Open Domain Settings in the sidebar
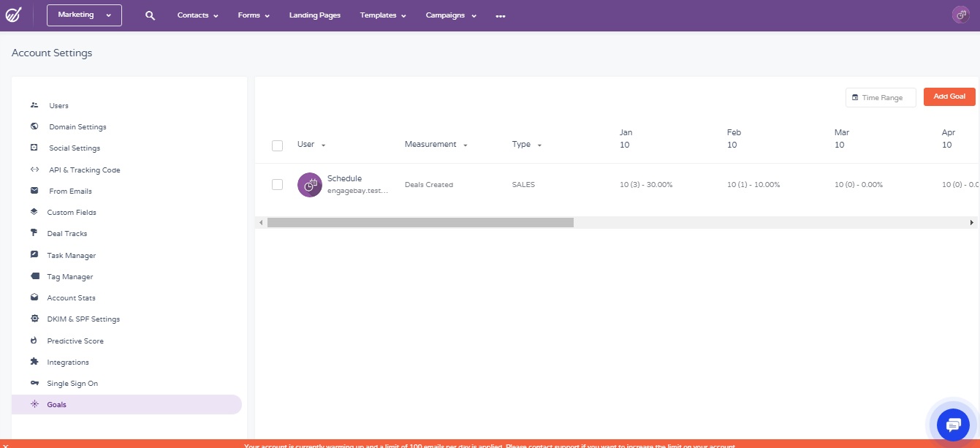The width and height of the screenshot is (980, 448). (x=77, y=127)
